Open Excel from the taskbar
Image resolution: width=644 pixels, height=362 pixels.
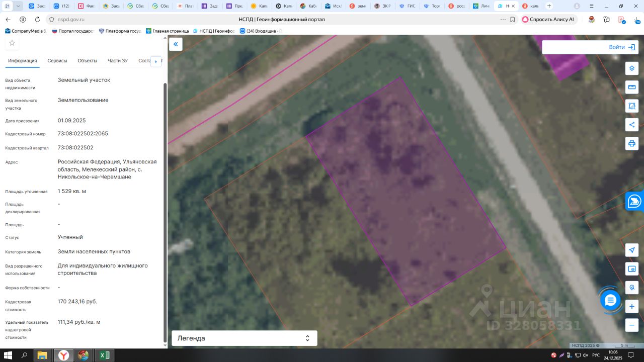pos(104,355)
